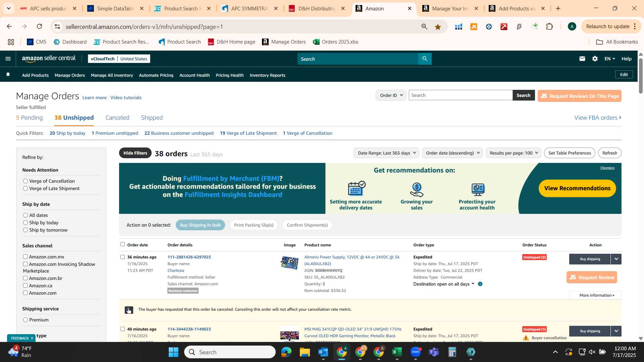
Task: Select Verge of Cancellation radio filter
Action: click(25, 181)
